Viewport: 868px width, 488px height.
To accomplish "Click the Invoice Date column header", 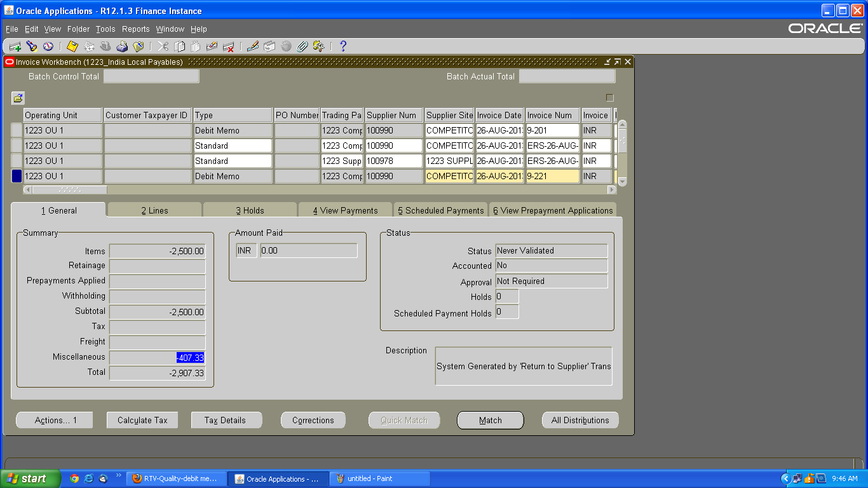I will [499, 115].
